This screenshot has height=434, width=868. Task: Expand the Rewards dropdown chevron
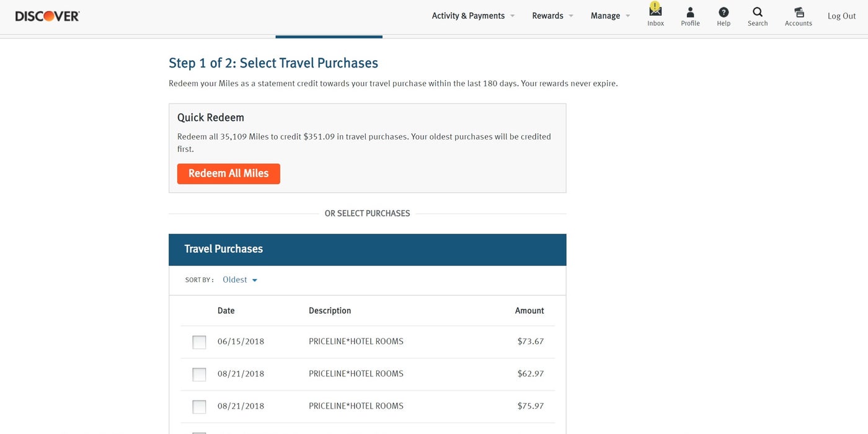571,15
